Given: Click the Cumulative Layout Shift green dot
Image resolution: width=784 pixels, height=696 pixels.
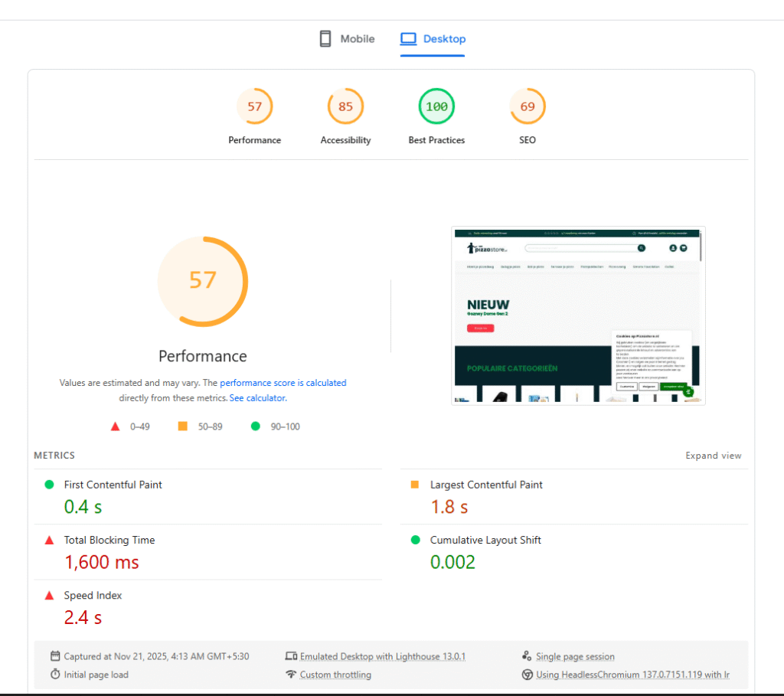Looking at the screenshot, I should click(x=416, y=541).
